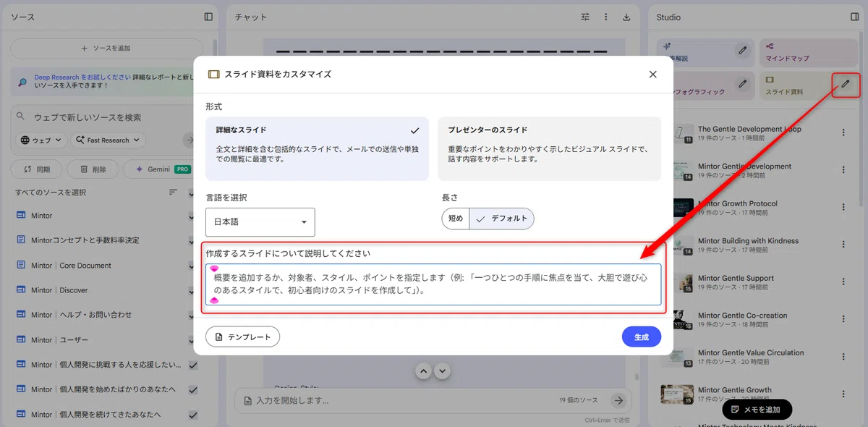868x427 pixels.
Task: Click the 削除 button
Action: click(93, 169)
